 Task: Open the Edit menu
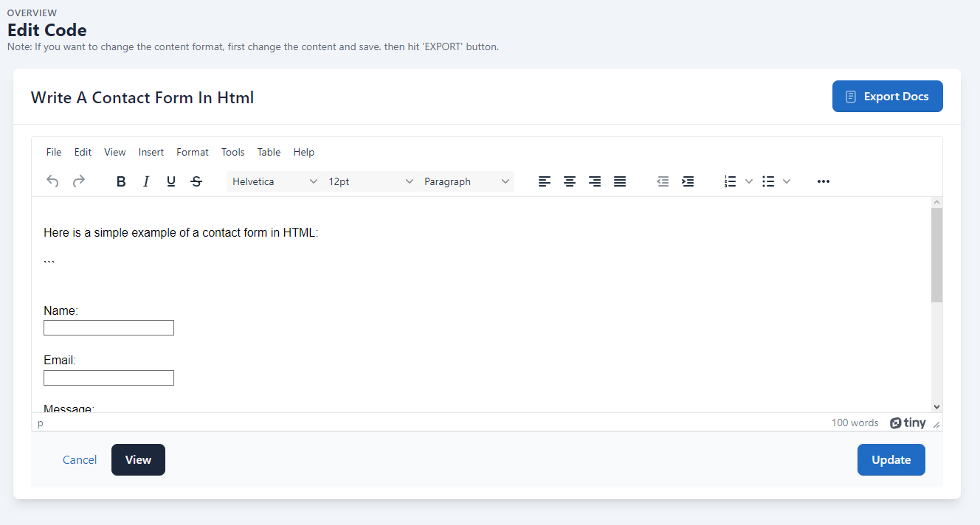coord(83,152)
